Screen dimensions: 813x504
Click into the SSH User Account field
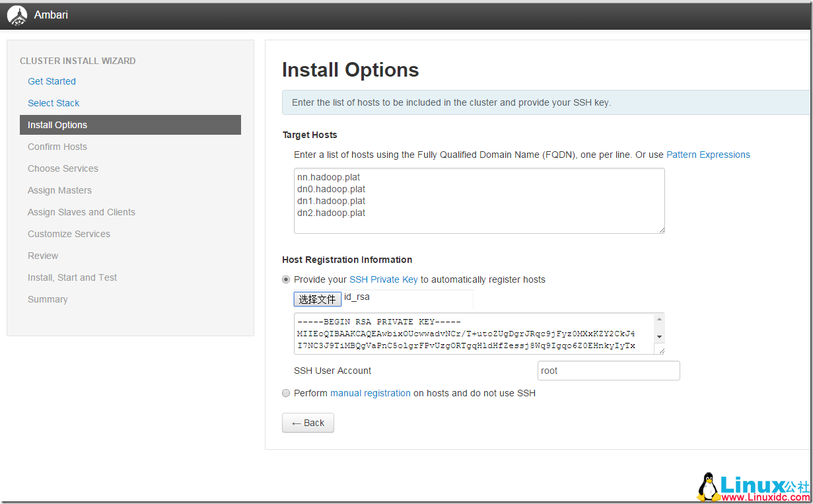(608, 371)
